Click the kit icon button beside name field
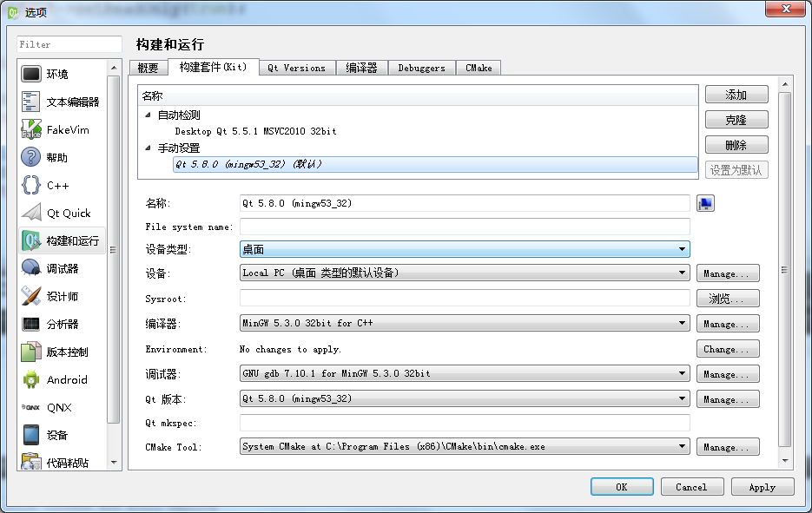812x513 pixels. coord(705,203)
